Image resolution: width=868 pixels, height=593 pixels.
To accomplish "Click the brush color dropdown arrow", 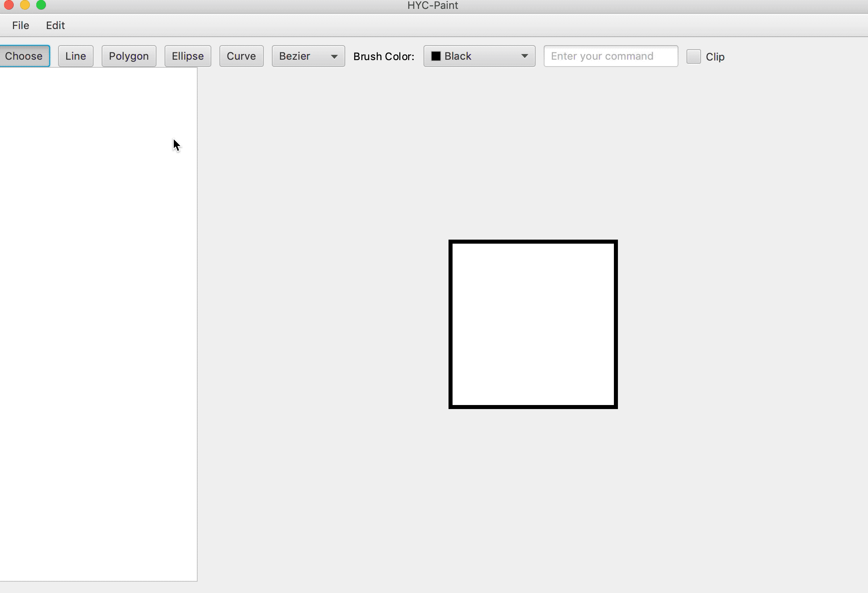I will (524, 56).
